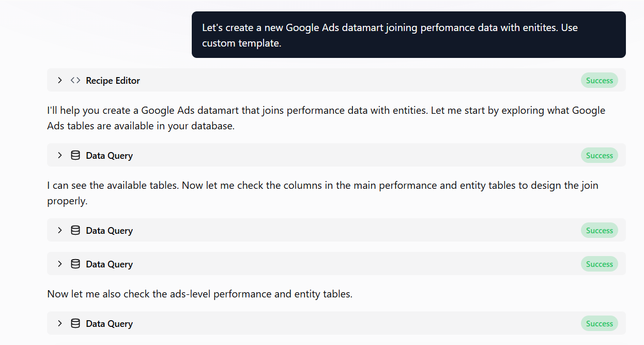Viewport: 644px width, 345px height.
Task: Click the last Data Query database icon
Action: 75,323
